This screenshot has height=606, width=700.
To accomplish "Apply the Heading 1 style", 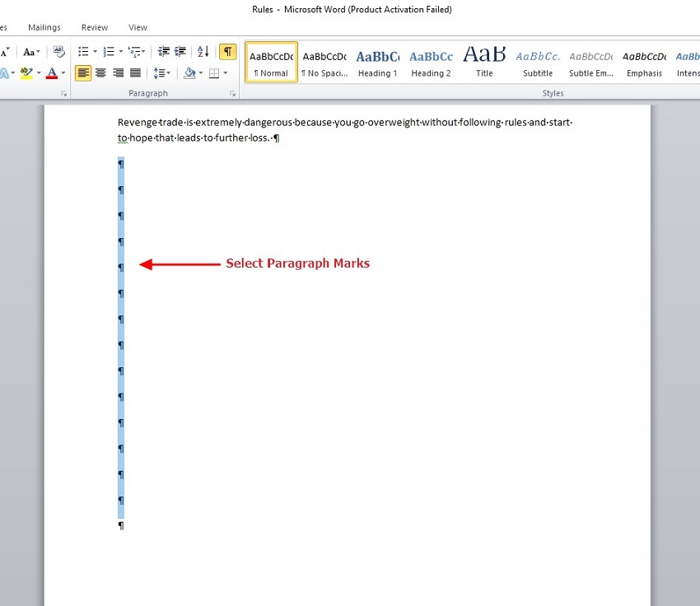I will (377, 63).
